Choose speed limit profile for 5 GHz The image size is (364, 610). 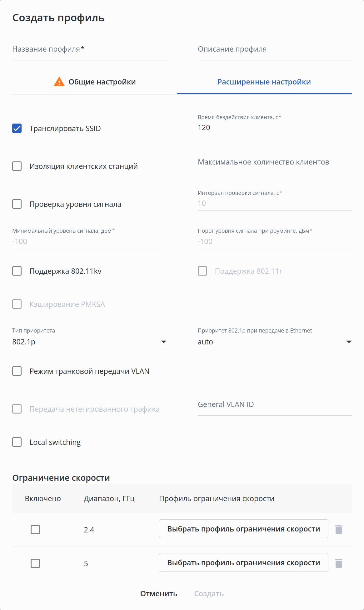click(243, 562)
